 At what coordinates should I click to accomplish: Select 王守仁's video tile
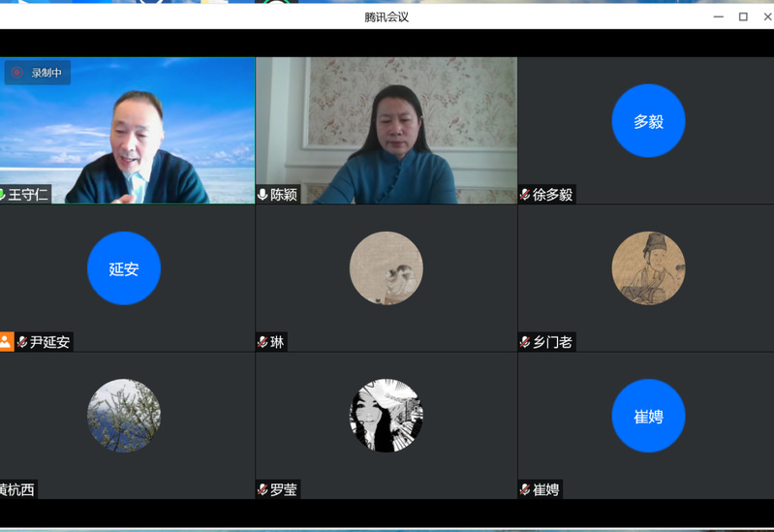pyautogui.click(x=127, y=131)
